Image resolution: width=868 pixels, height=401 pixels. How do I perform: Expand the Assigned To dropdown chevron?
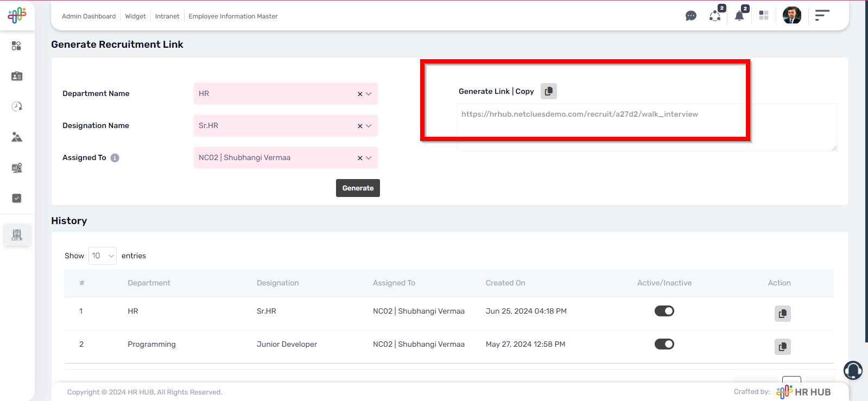click(x=369, y=158)
